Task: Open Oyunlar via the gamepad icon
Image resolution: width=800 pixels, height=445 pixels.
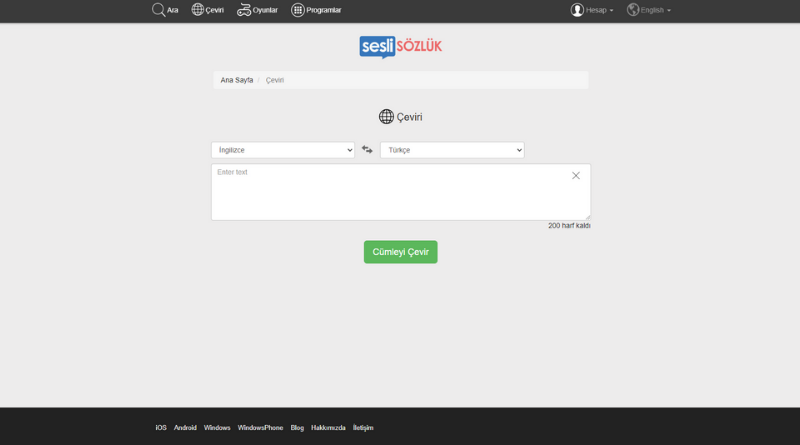Action: point(244,10)
